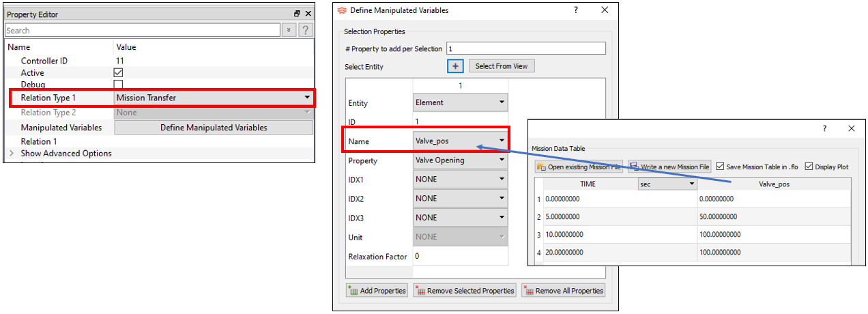The image size is (868, 314).
Task: Click Add Properties button
Action: [x=377, y=291]
